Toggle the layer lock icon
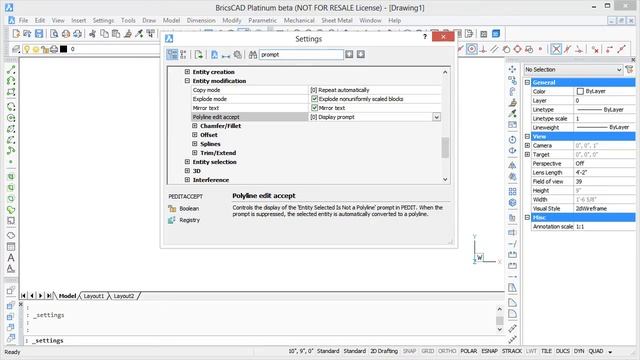The image size is (640, 360). (x=45, y=49)
